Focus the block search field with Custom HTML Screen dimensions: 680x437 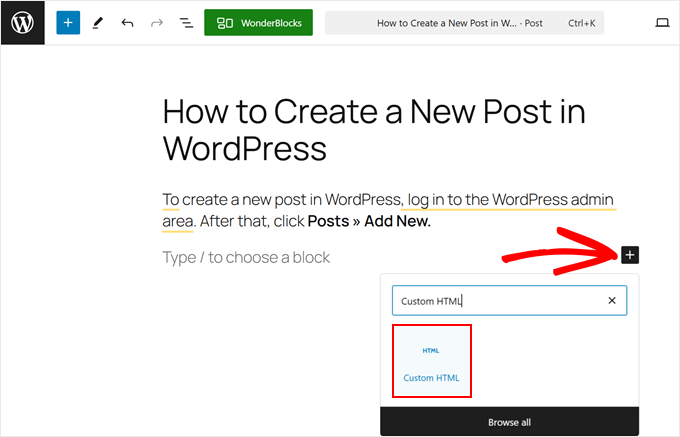pos(495,300)
